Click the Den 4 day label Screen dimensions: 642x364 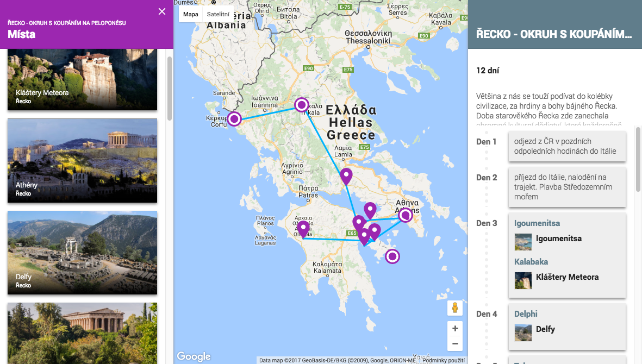pos(487,314)
